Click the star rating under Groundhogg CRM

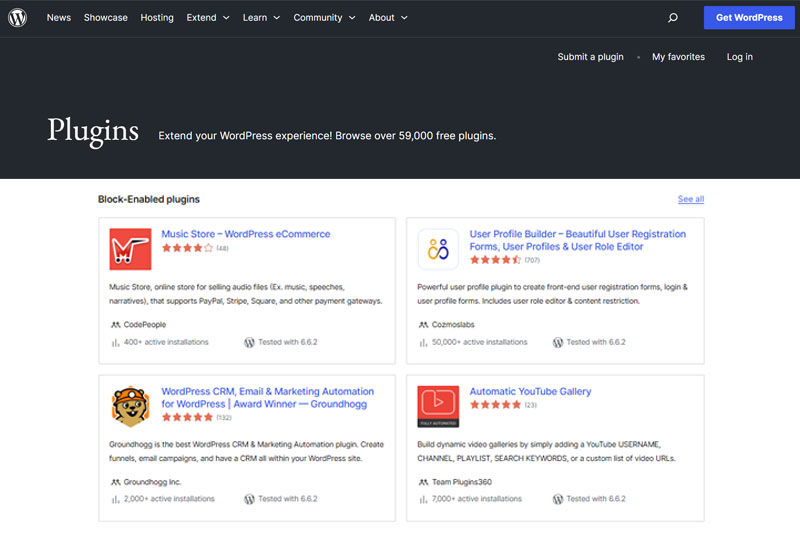tap(187, 417)
